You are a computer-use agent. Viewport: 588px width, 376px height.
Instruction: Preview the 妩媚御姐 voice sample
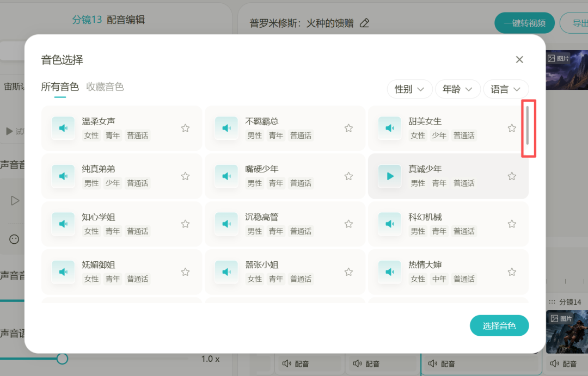(63, 272)
